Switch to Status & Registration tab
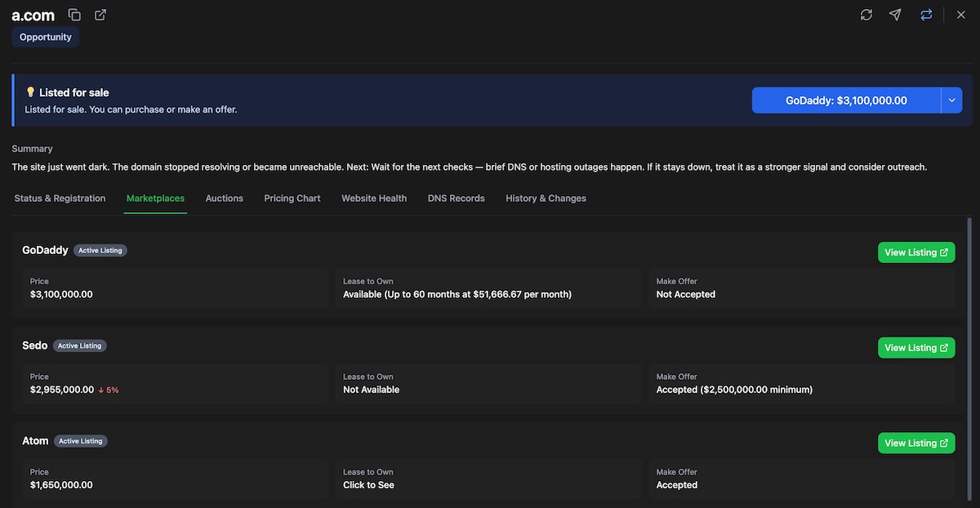The image size is (980, 508). coord(60,198)
